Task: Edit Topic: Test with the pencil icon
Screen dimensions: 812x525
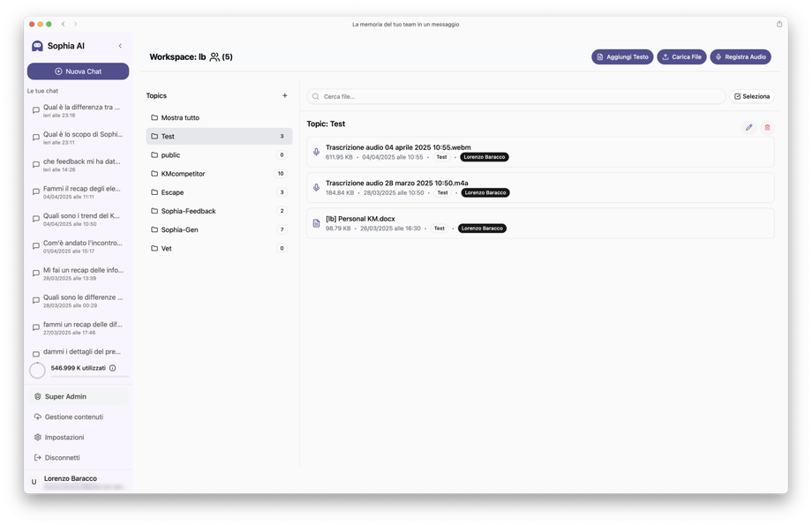Action: [748, 127]
